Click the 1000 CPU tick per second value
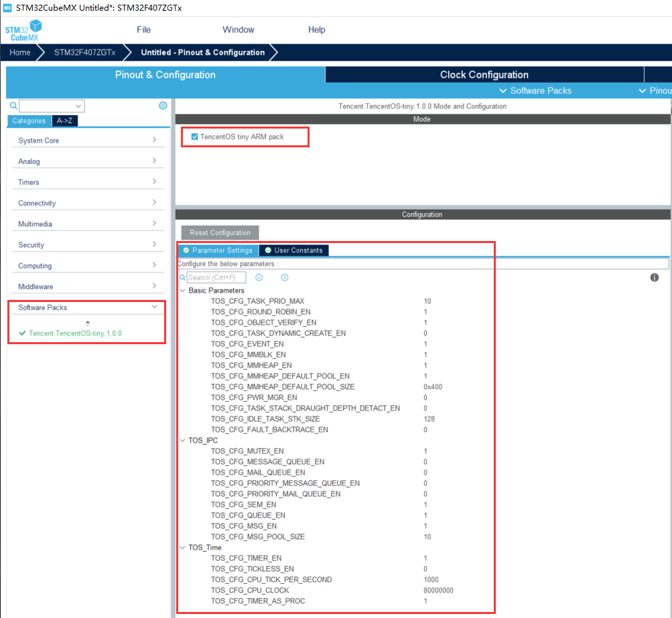This screenshot has width=672, height=618. coord(431,579)
